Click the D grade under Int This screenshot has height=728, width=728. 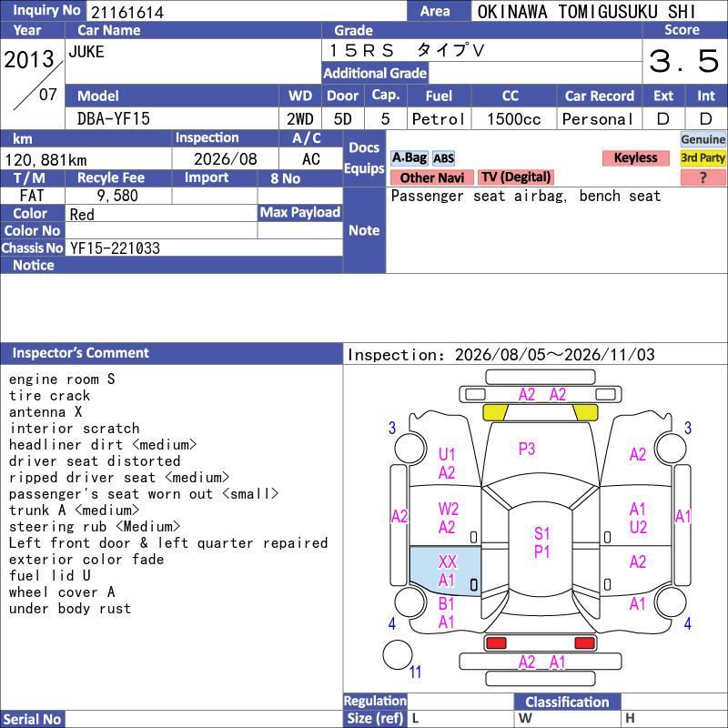[x=706, y=119]
